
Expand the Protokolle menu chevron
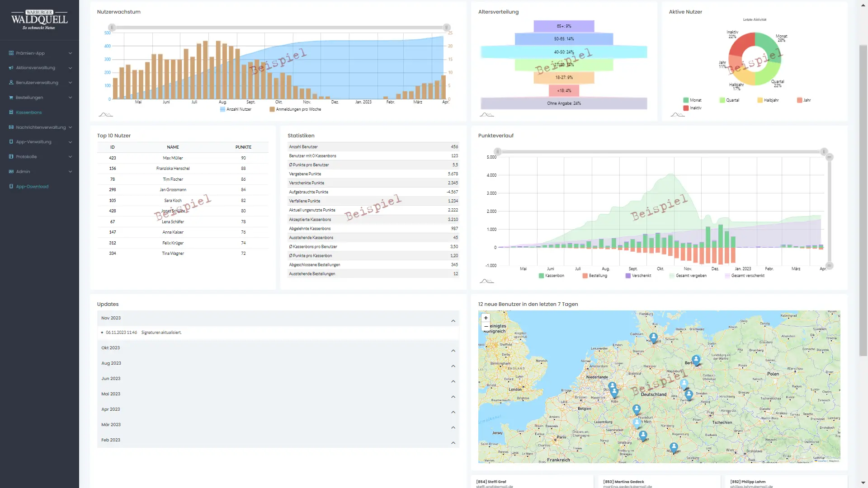click(70, 157)
